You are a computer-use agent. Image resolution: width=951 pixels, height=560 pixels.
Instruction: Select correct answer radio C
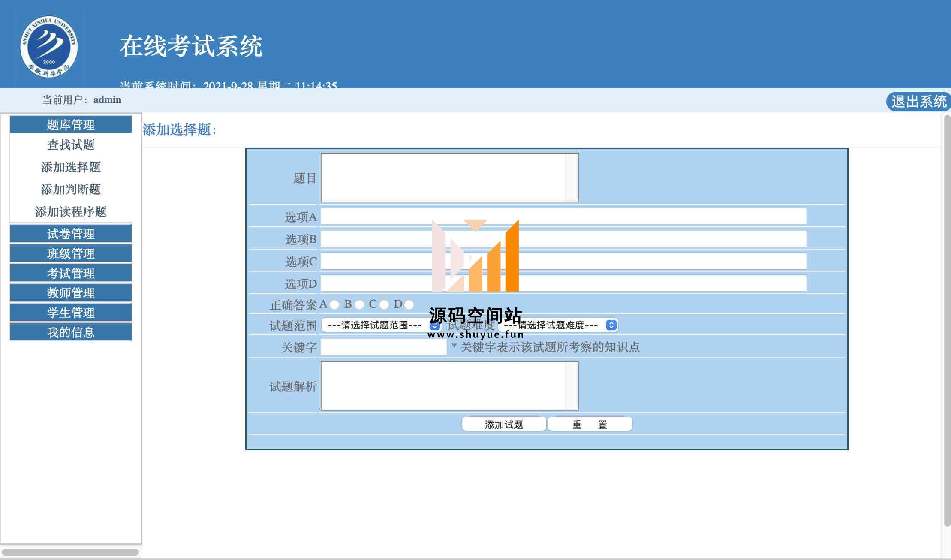click(384, 304)
